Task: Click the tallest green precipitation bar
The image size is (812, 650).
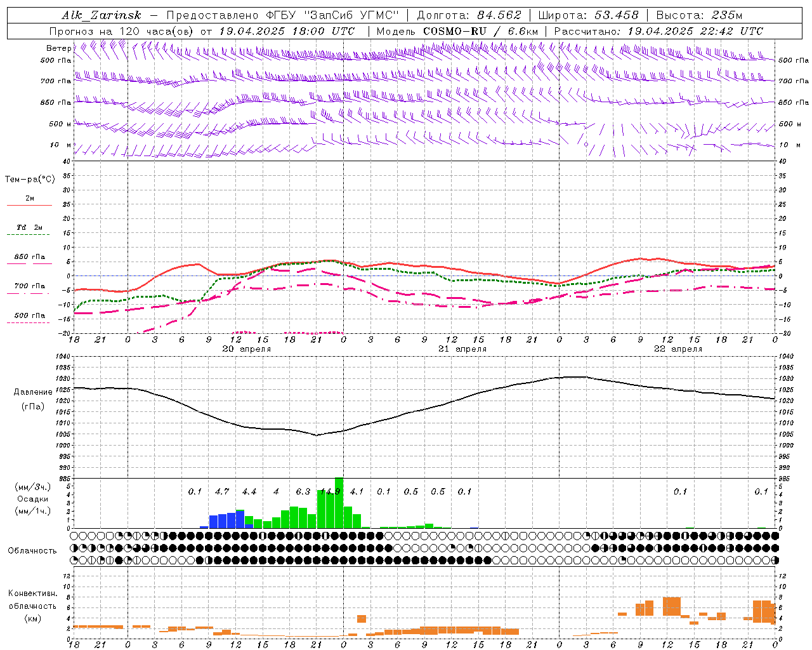Action: 339,503
